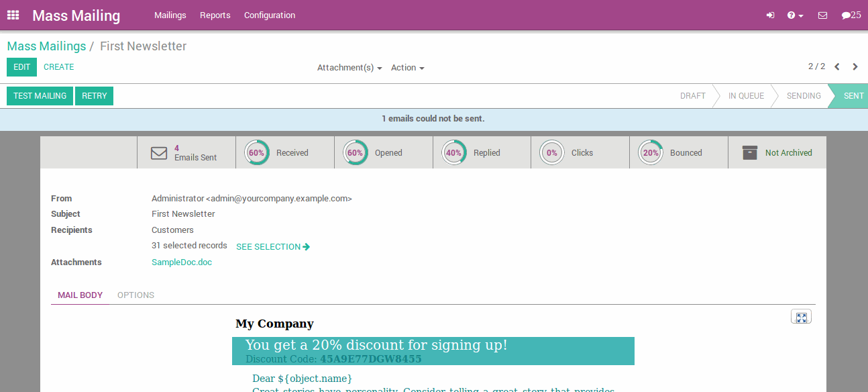This screenshot has width=868, height=392.
Task: Expand the help dropdown in the top bar
Action: coord(795,15)
